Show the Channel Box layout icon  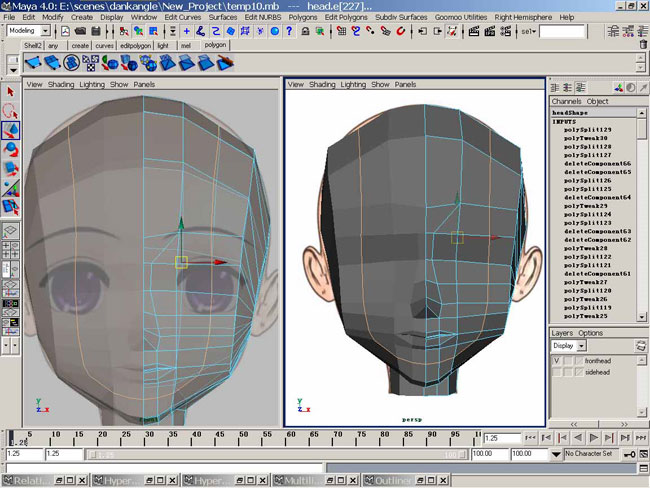tap(554, 87)
